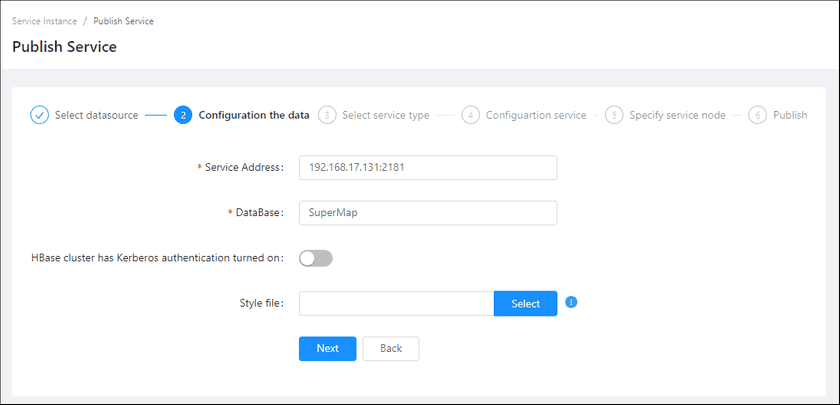
Task: Click the 'Specify service node' step label
Action: (677, 115)
